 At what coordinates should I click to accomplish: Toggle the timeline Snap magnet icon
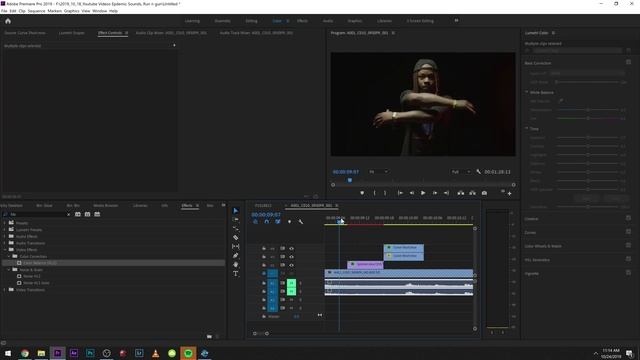click(267, 222)
